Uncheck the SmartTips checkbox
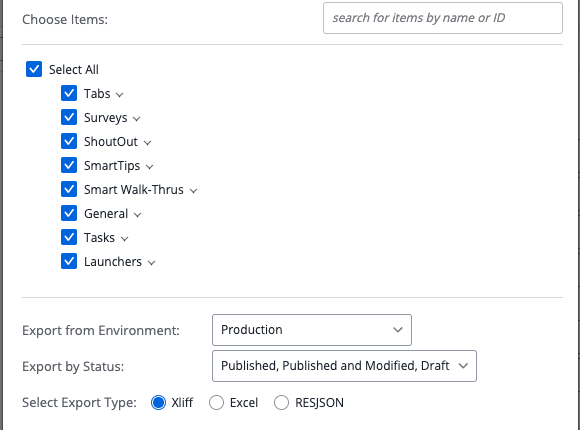Image resolution: width=580 pixels, height=430 pixels. pyautogui.click(x=69, y=165)
